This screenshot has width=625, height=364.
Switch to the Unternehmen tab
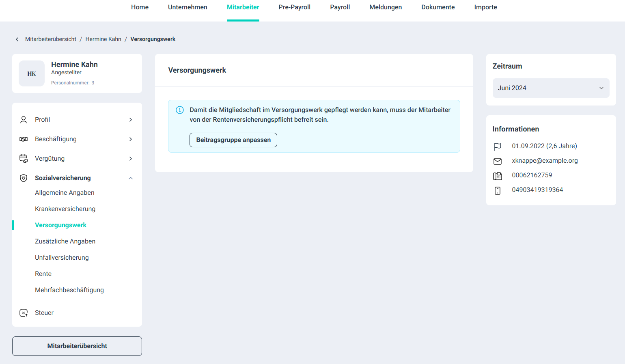click(187, 7)
